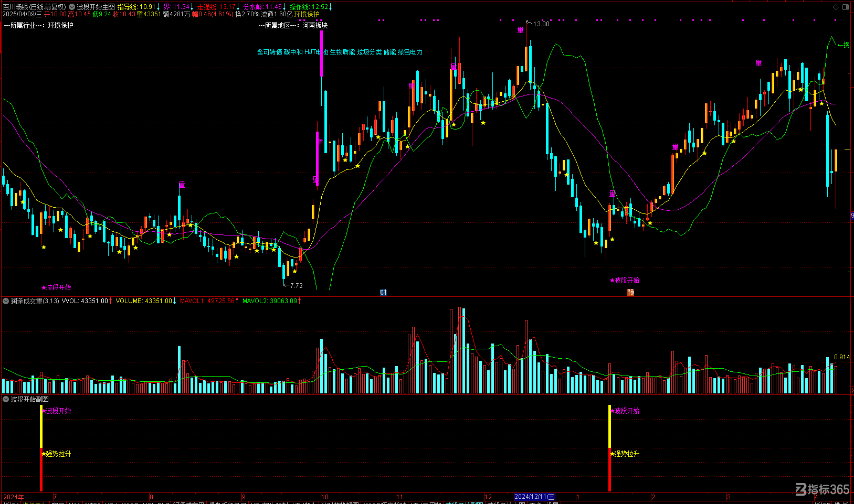Image resolution: width=854 pixels, height=504 pixels.
Task: Click the 含可转债 concept tag
Action: click(x=269, y=52)
